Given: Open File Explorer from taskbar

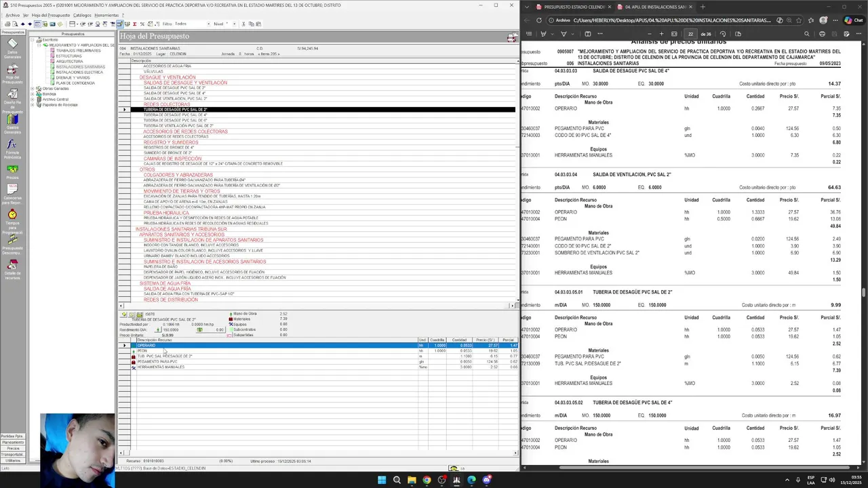Looking at the screenshot, I should coord(412,480).
